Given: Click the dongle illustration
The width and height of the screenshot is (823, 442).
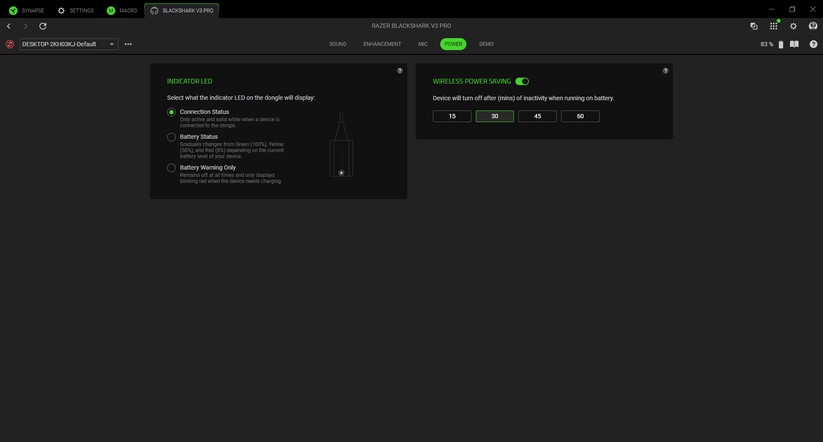Looking at the screenshot, I should coord(341,144).
